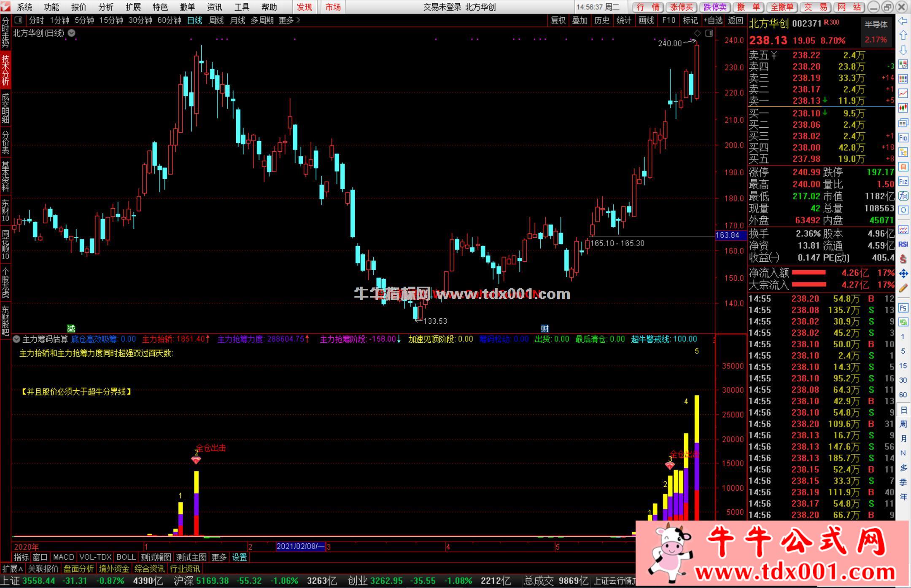Select the pencil drawing tool icon

[903, 288]
